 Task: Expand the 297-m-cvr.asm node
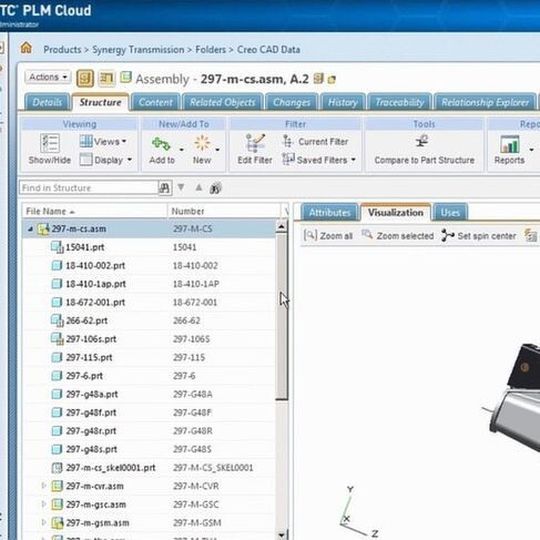pos(44,486)
